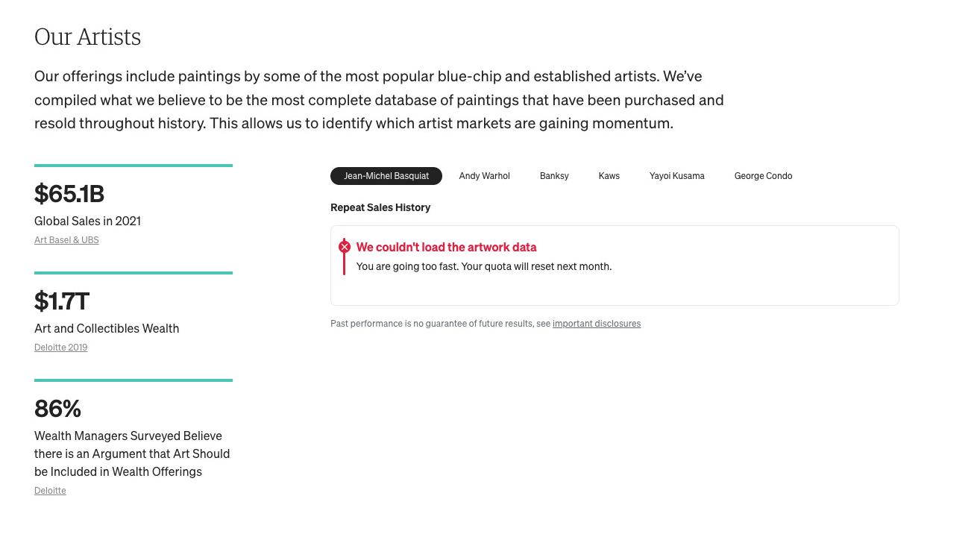This screenshot has width=980, height=537.
Task: Open the Banksy artist tab
Action: [554, 176]
